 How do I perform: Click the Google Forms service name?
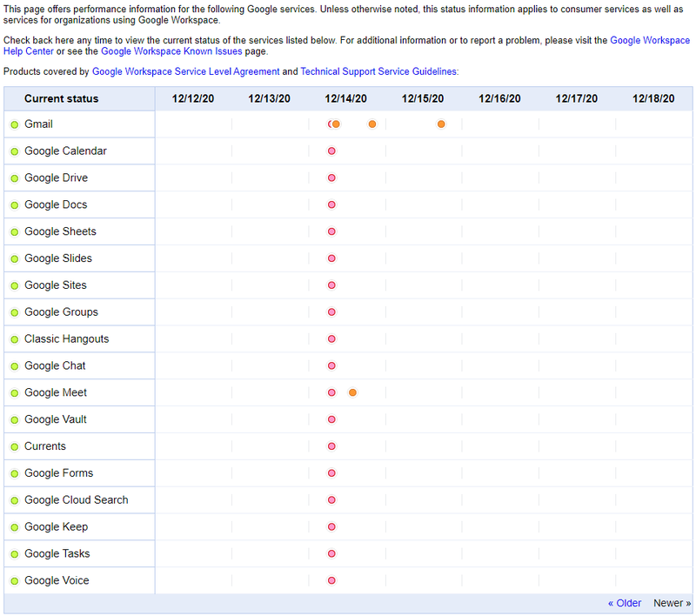pyautogui.click(x=59, y=473)
